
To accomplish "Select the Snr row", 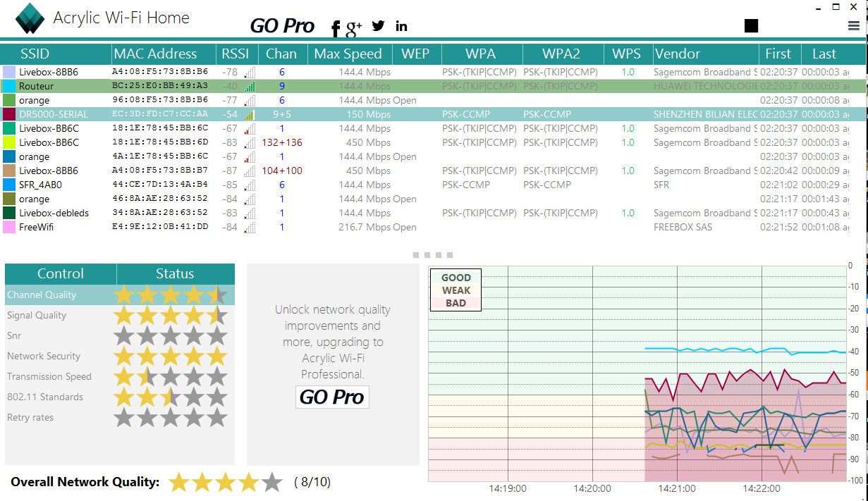I will [x=120, y=335].
